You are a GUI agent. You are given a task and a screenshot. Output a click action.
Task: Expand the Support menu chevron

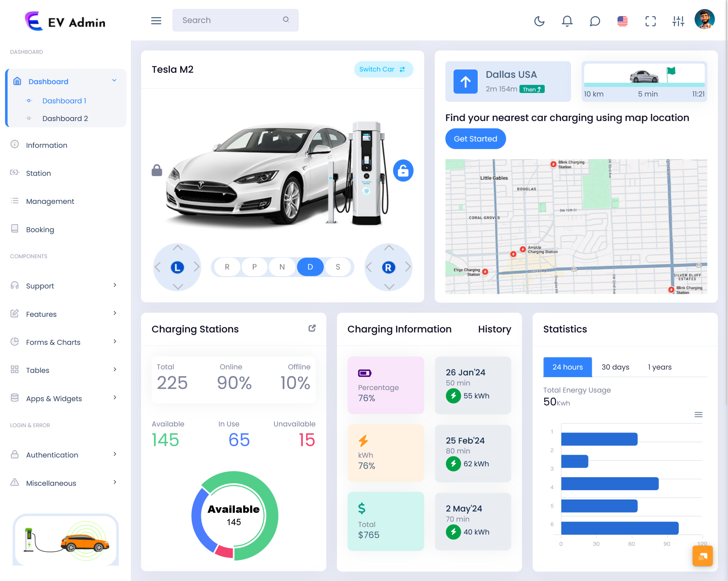pos(115,285)
